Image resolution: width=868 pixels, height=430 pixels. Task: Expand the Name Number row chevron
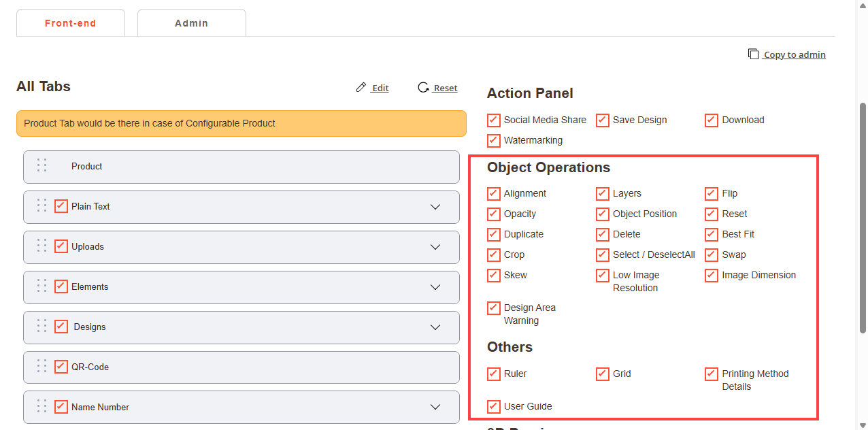click(435, 407)
